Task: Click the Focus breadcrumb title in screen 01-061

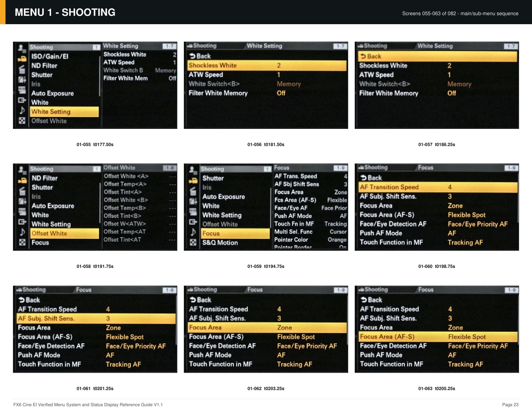Action: tap(84, 290)
